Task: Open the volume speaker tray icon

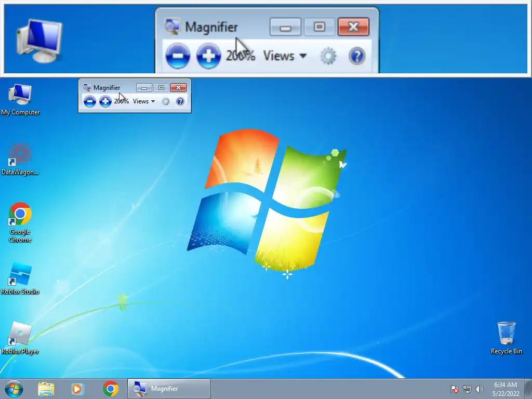Action: pos(479,389)
